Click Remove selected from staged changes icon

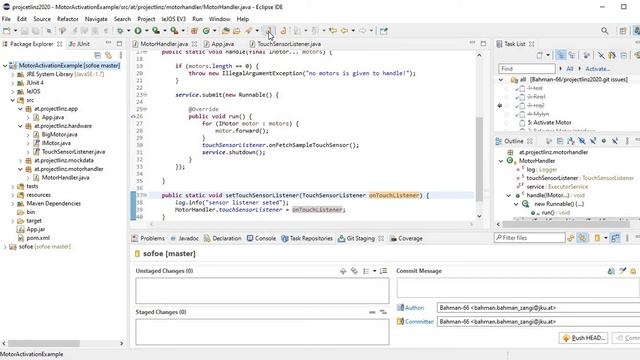(x=372, y=312)
